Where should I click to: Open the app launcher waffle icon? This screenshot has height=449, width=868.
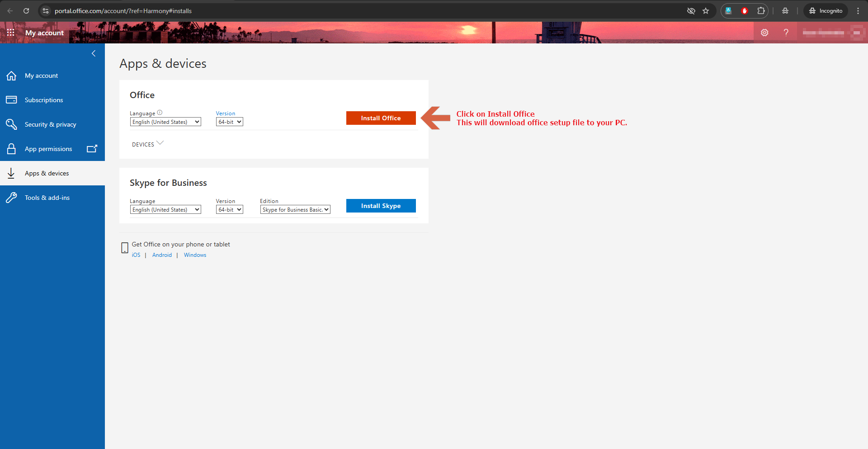11,33
